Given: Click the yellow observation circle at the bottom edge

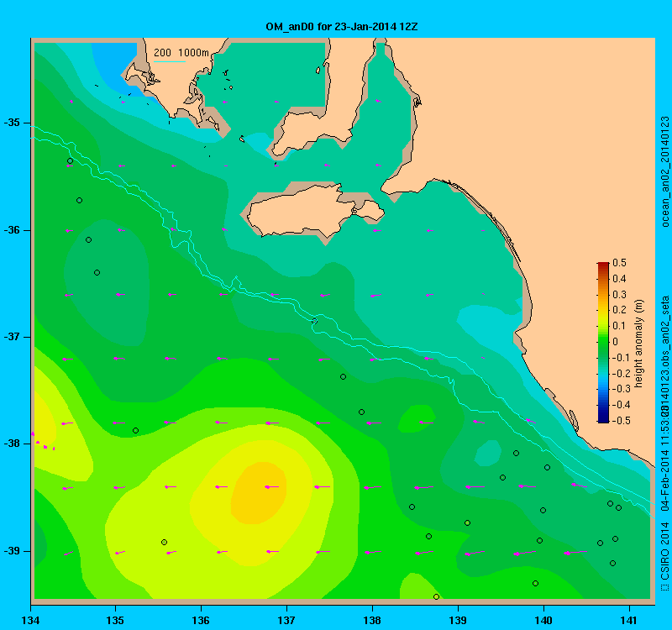Looking at the screenshot, I should 436,596.
